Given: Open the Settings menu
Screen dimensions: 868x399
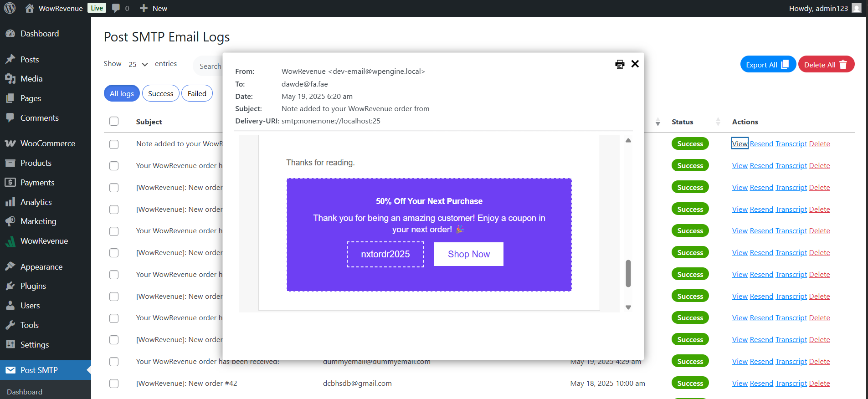Looking at the screenshot, I should click(46, 345).
